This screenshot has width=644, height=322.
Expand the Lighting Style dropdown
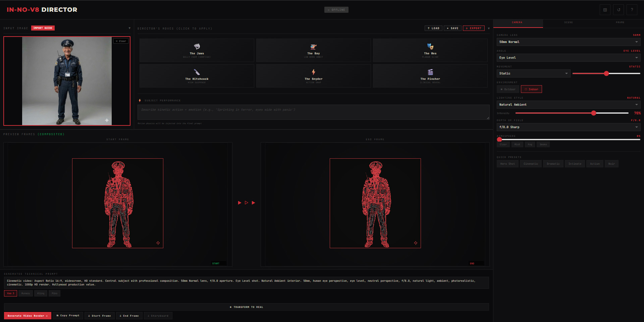click(x=568, y=105)
